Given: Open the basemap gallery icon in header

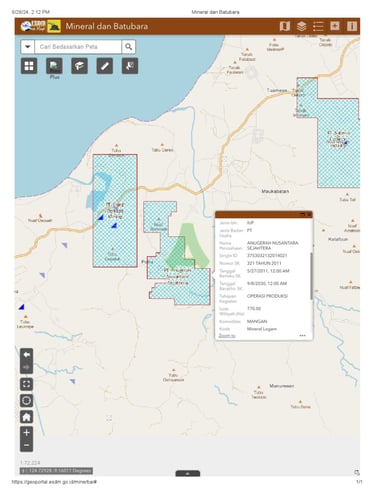Looking at the screenshot, I should (x=284, y=26).
